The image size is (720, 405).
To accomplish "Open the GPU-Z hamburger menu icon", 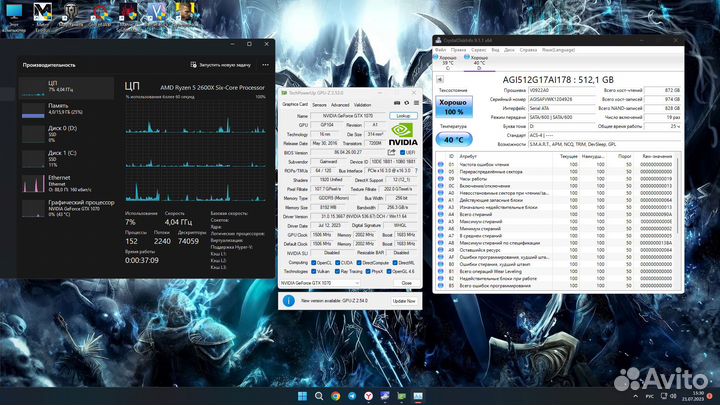I will (416, 103).
